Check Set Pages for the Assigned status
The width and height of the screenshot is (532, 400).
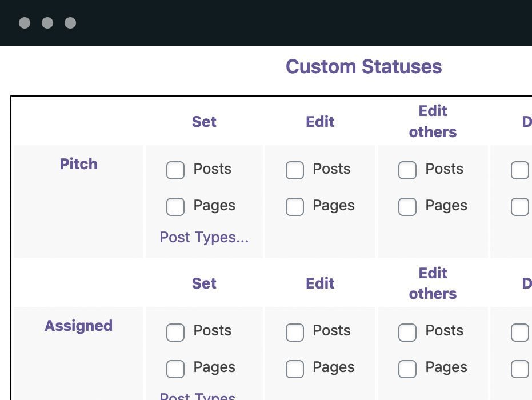click(x=175, y=369)
